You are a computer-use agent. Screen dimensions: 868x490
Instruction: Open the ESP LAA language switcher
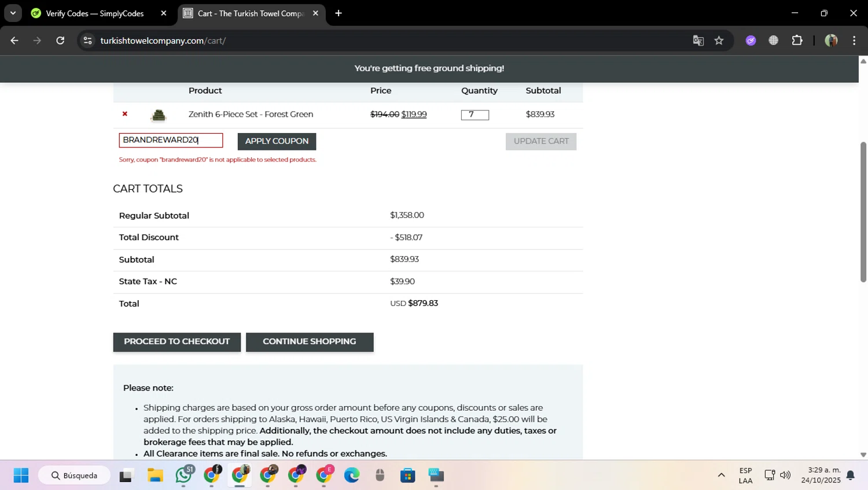point(745,476)
